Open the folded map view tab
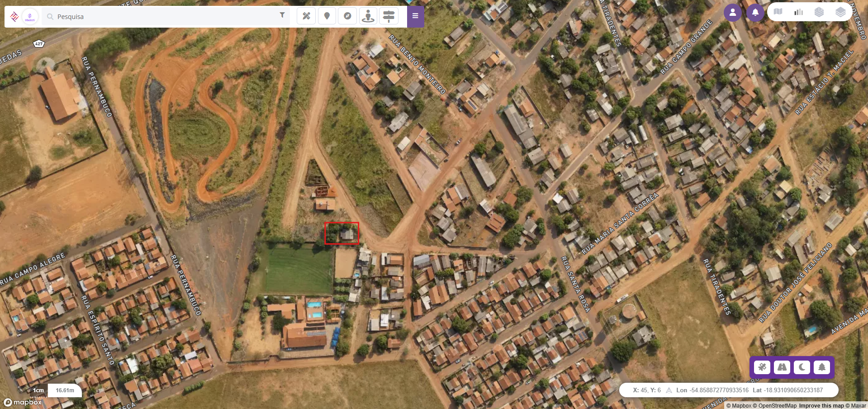This screenshot has height=409, width=868. (x=778, y=12)
